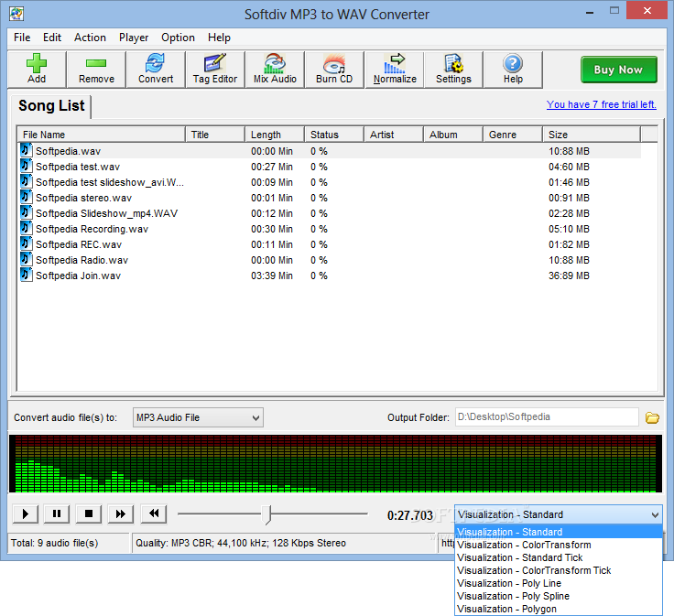
Task: Start conversion with the Convert button
Action: (156, 70)
